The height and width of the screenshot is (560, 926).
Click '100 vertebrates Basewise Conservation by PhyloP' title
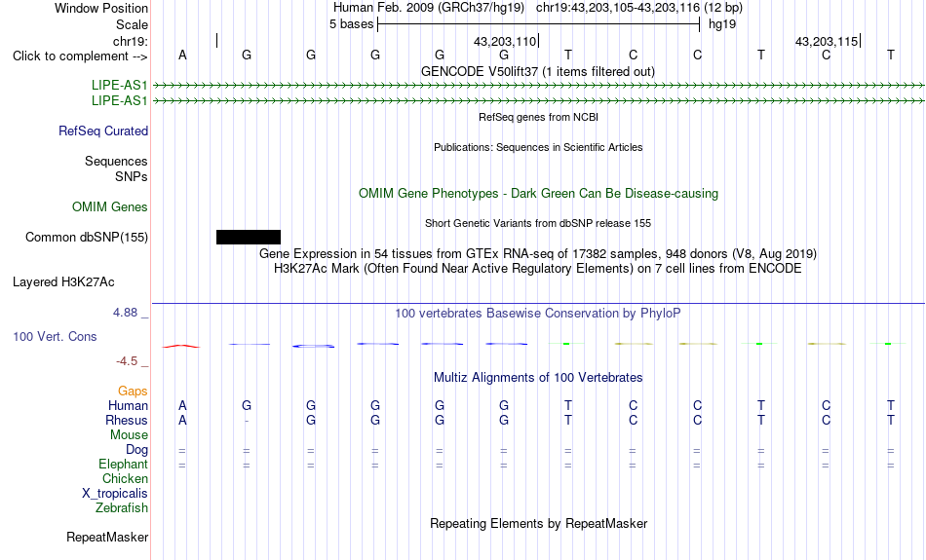pos(538,314)
